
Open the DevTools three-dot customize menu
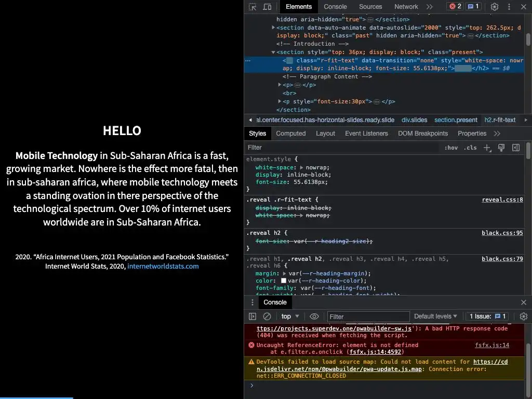[x=509, y=7]
